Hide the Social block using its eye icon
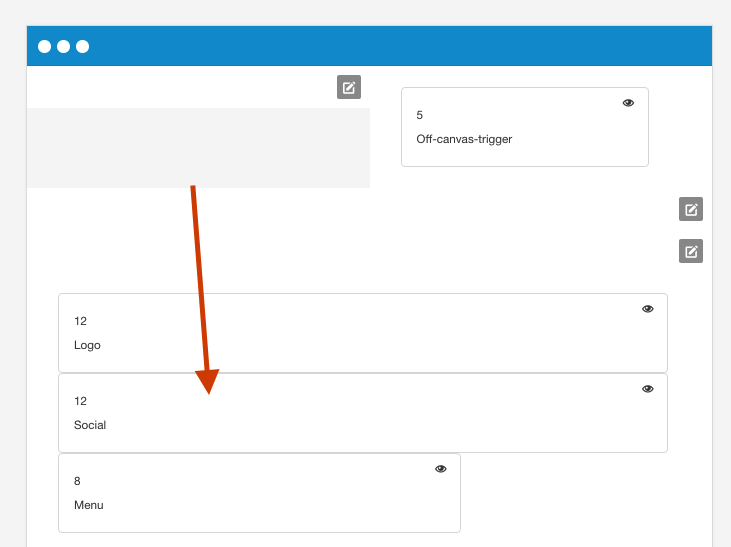 point(648,389)
